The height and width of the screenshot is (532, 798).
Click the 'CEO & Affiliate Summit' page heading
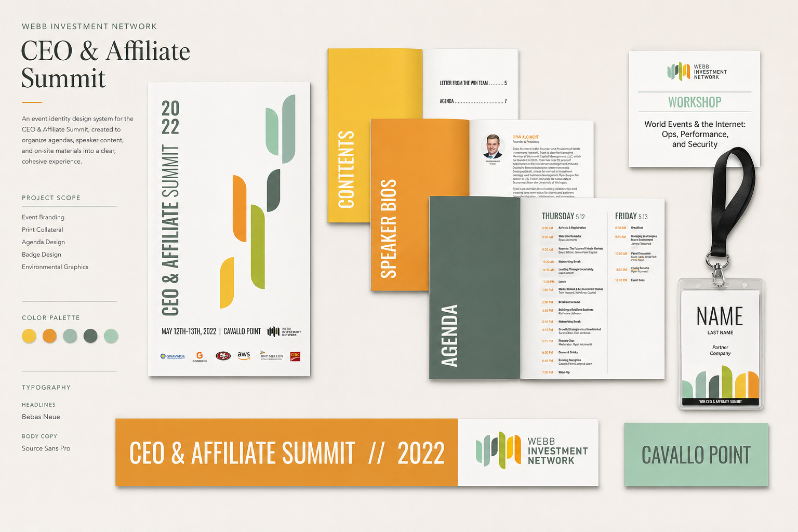(105, 64)
